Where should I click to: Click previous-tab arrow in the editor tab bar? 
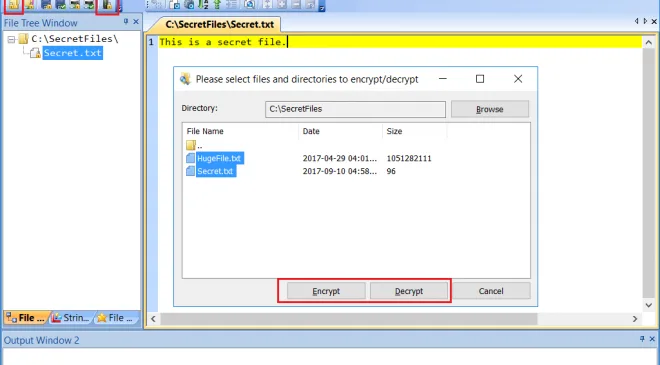pos(636,21)
